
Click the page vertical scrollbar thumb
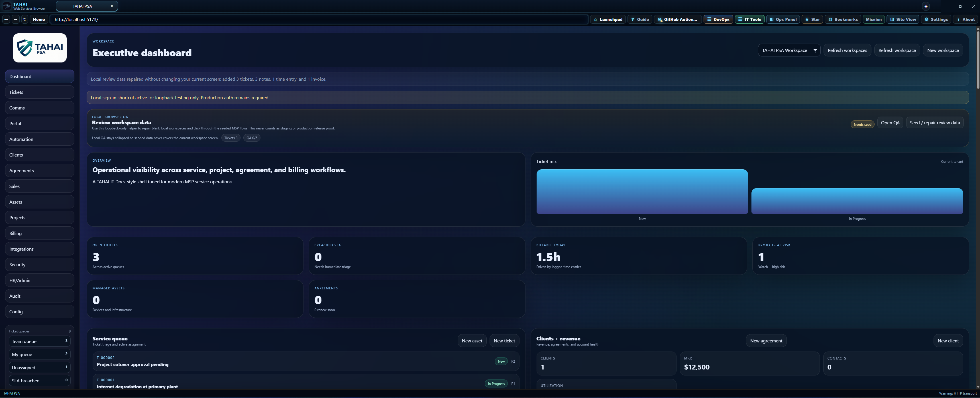click(x=977, y=60)
